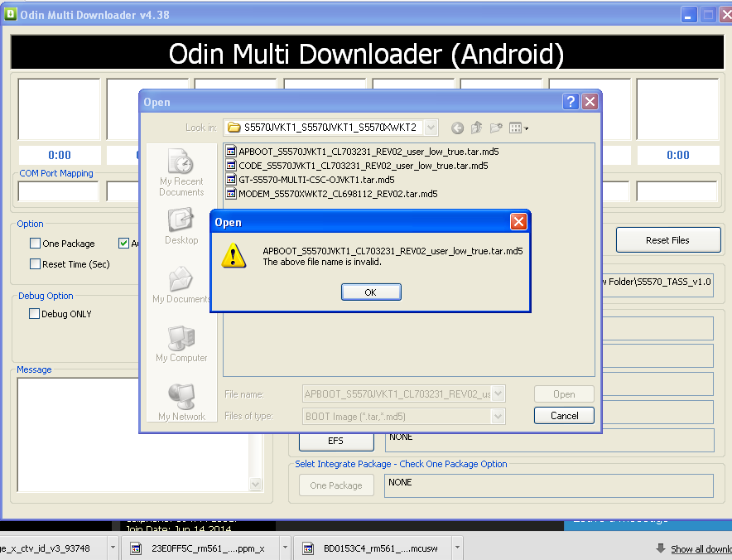Create a new folder in Open dialog

pyautogui.click(x=496, y=128)
